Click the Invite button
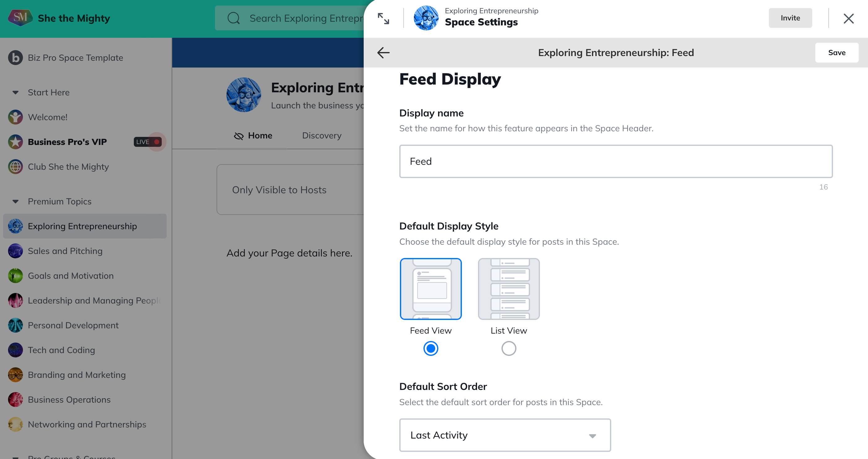868x459 pixels. point(790,18)
